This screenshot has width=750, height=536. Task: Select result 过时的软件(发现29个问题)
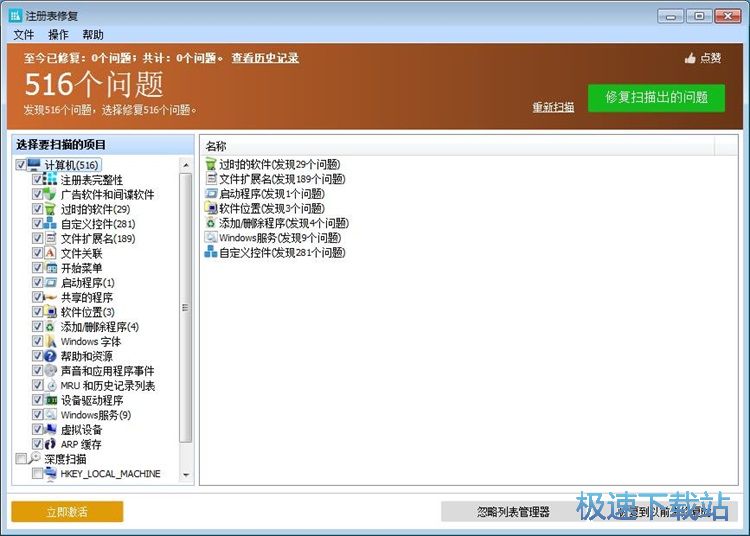tap(280, 164)
